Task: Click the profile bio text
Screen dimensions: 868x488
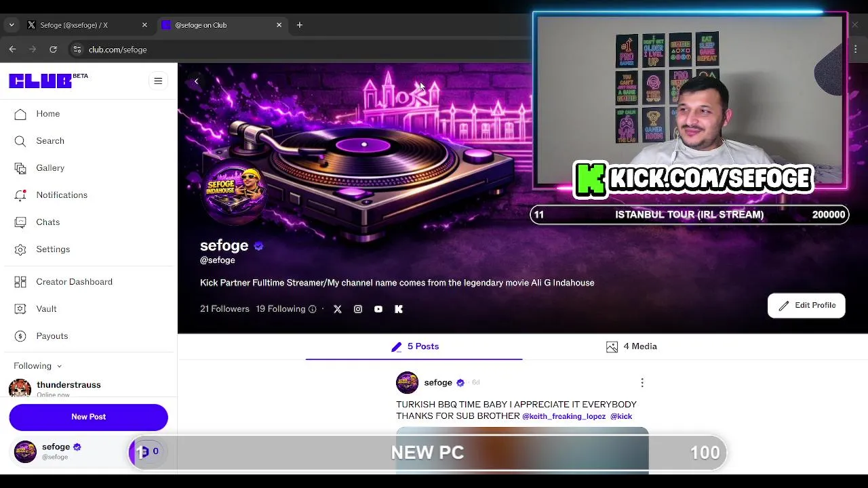Action: (x=397, y=283)
